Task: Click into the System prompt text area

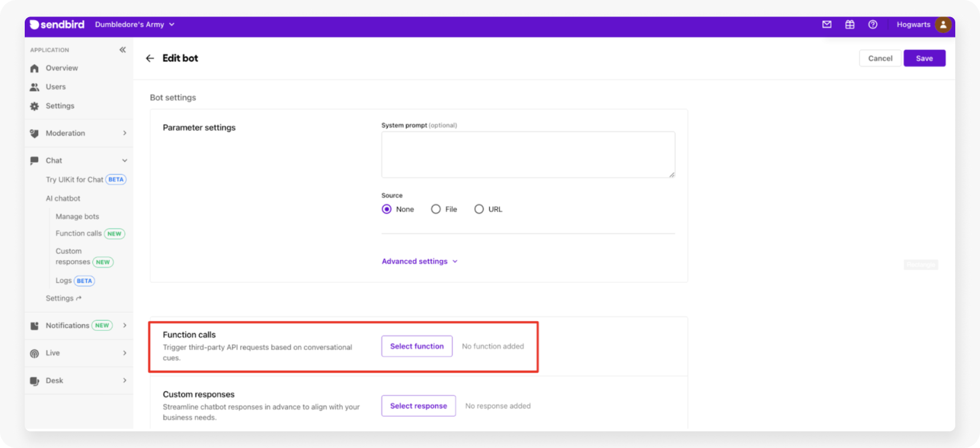Action: (x=528, y=154)
